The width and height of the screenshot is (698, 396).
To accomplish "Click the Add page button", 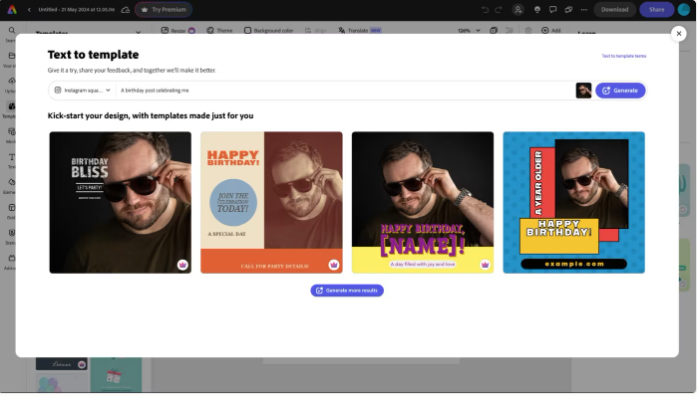I will coord(551,30).
